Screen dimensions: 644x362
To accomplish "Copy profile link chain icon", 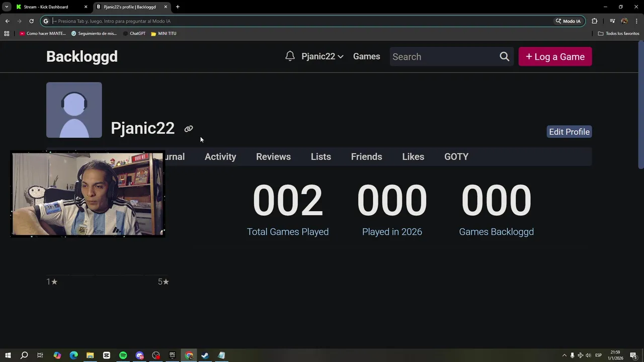I will (189, 129).
